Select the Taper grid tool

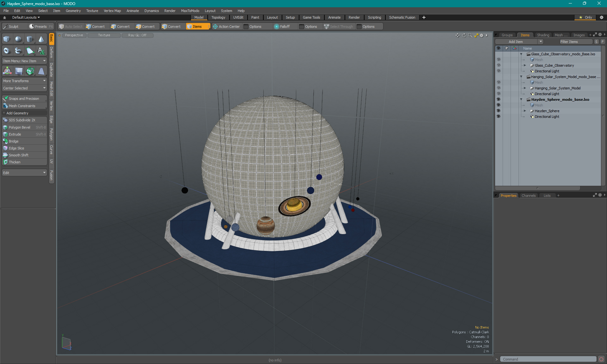[41, 71]
